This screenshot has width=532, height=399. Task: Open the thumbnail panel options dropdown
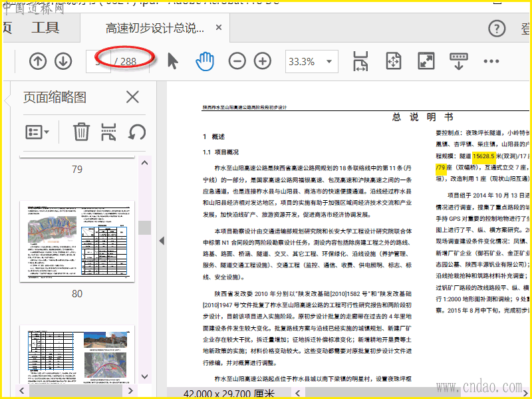click(37, 132)
